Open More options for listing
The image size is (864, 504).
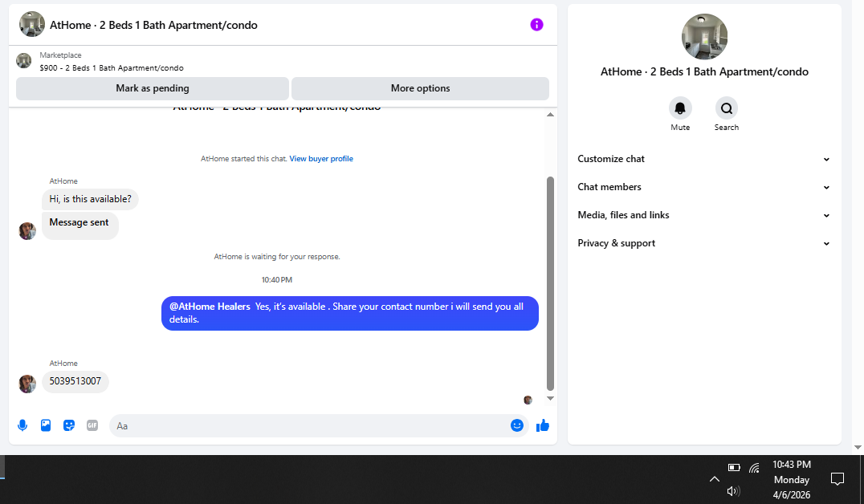click(x=420, y=88)
